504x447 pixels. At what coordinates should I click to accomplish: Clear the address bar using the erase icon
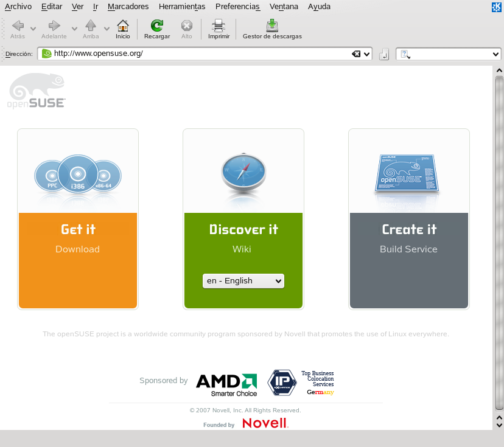click(356, 54)
